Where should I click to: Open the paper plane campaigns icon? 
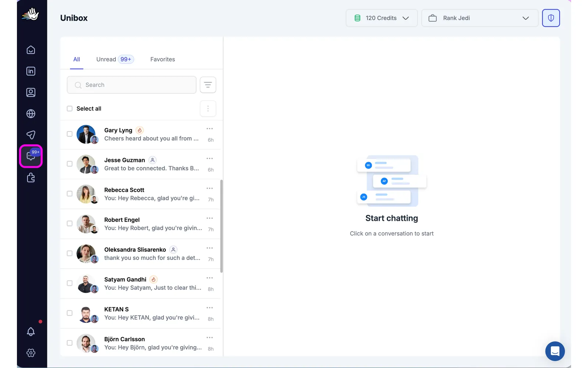tap(31, 135)
